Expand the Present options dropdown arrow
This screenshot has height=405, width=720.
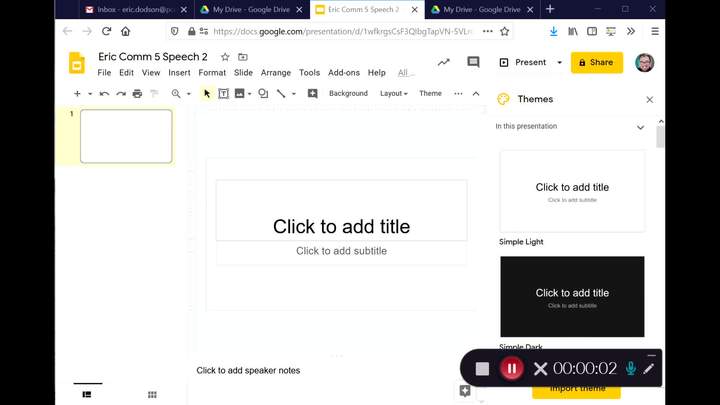(x=559, y=62)
